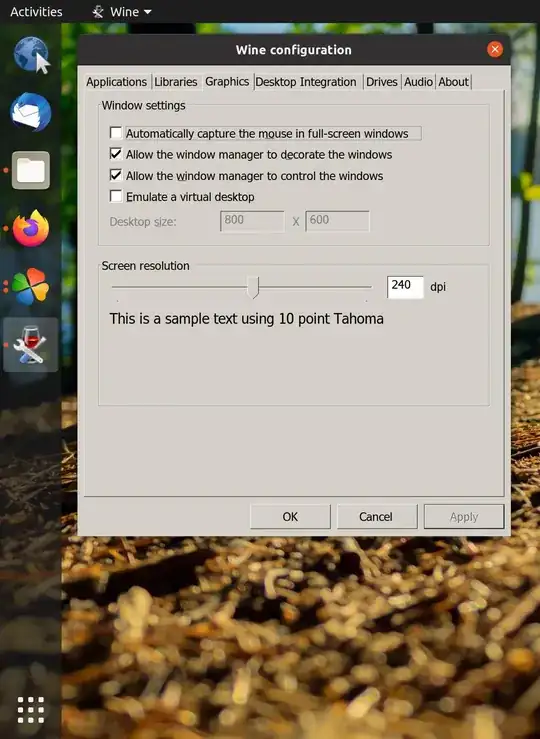Open the Desktop Integration tab

306,82
